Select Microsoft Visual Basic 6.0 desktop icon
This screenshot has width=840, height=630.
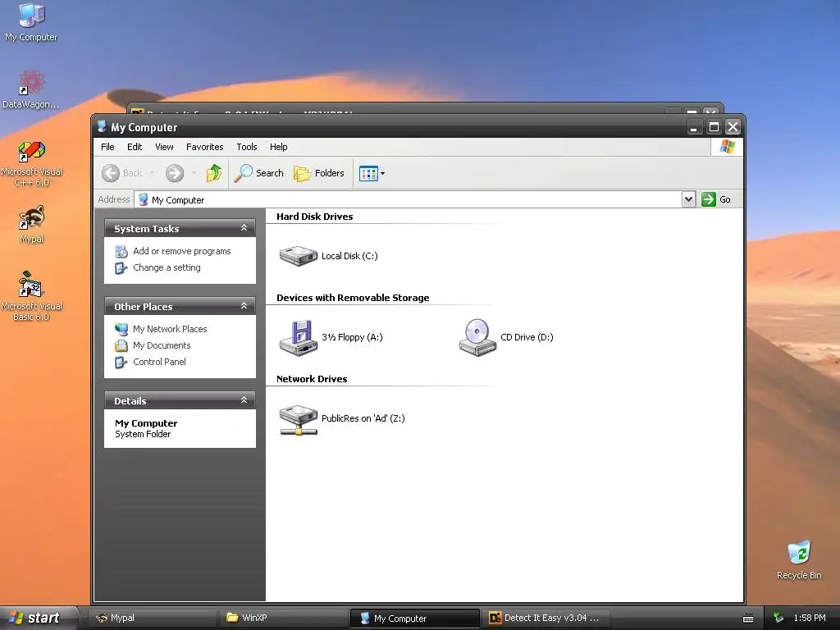pyautogui.click(x=31, y=296)
